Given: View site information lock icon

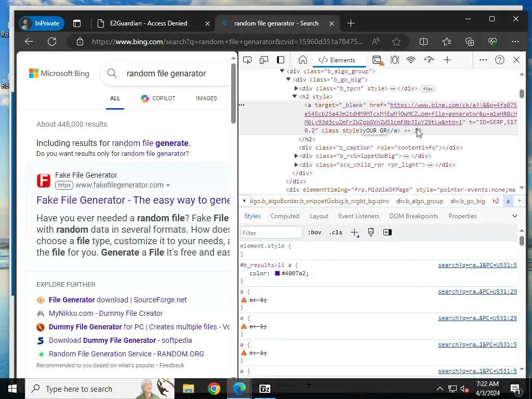Looking at the screenshot, I should coord(79,42).
